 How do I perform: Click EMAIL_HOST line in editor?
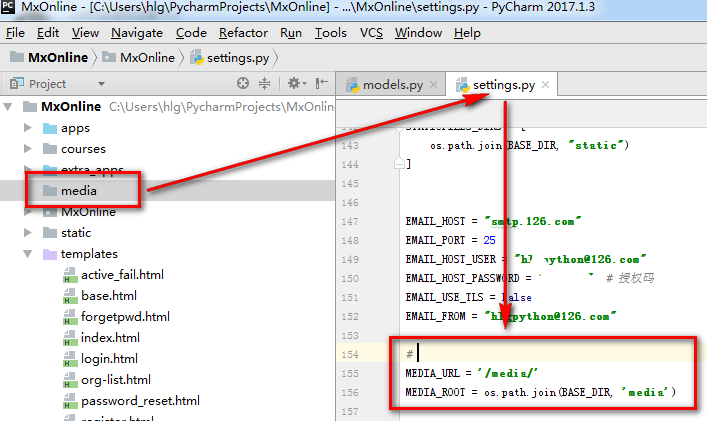(x=493, y=221)
